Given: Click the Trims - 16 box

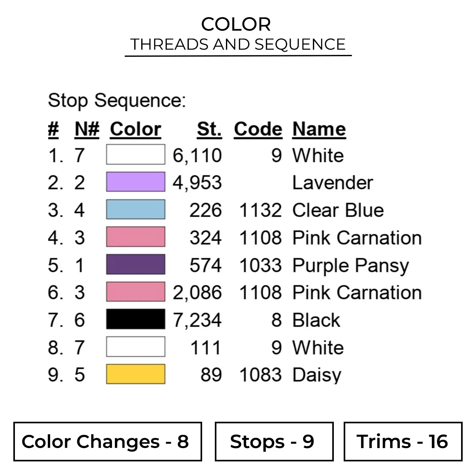Looking at the screenshot, I should tap(403, 441).
